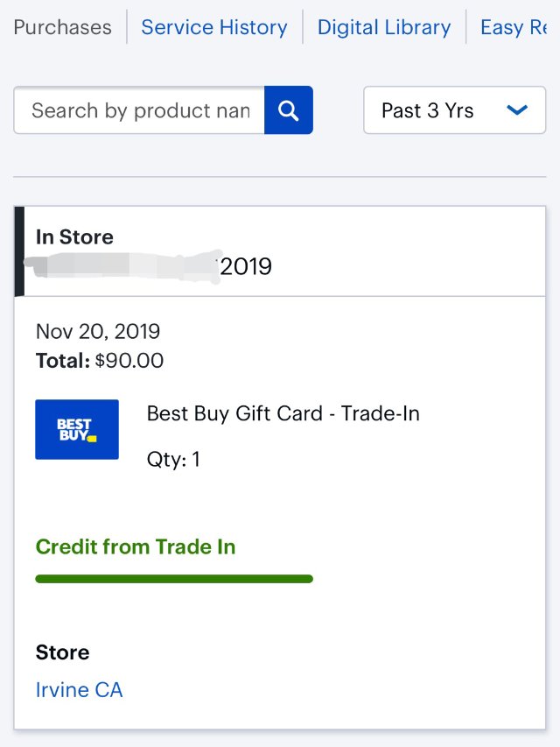Open the Past 3 Yrs dropdown

pos(453,110)
